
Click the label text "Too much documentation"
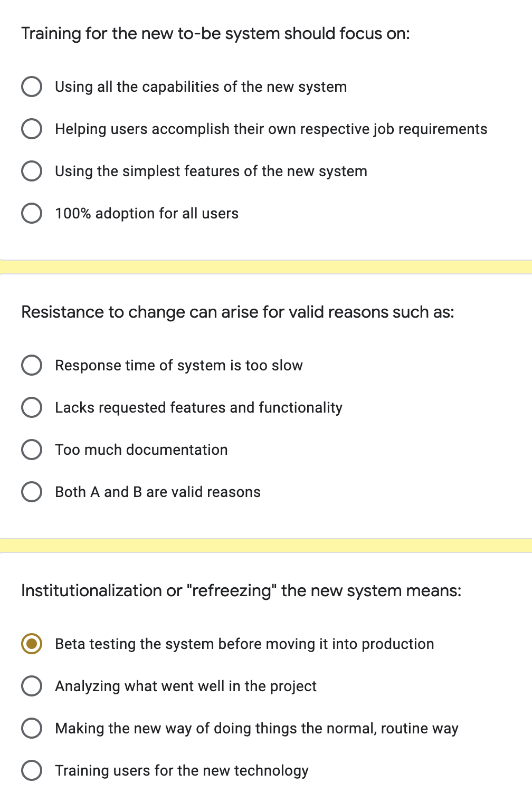(x=141, y=449)
